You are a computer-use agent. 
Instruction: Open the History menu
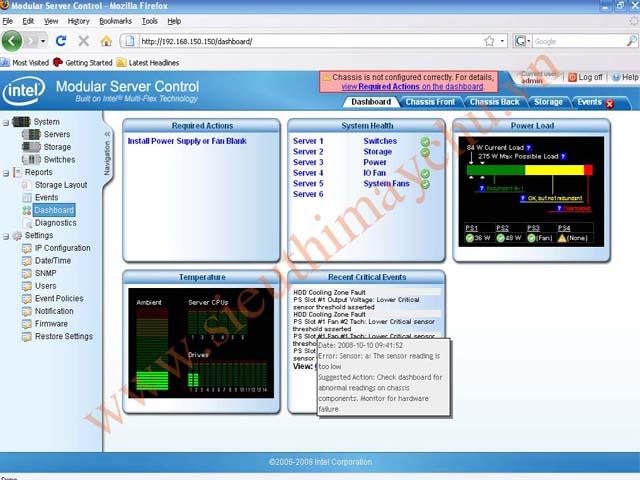[x=78, y=21]
